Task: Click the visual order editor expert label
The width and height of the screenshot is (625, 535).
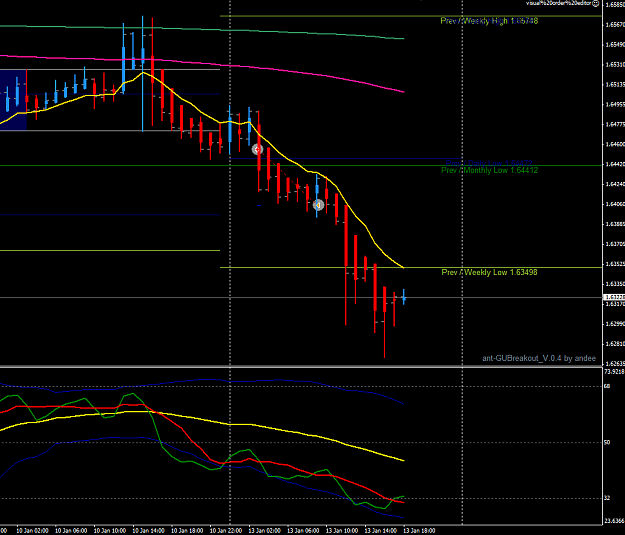Action: [559, 3]
